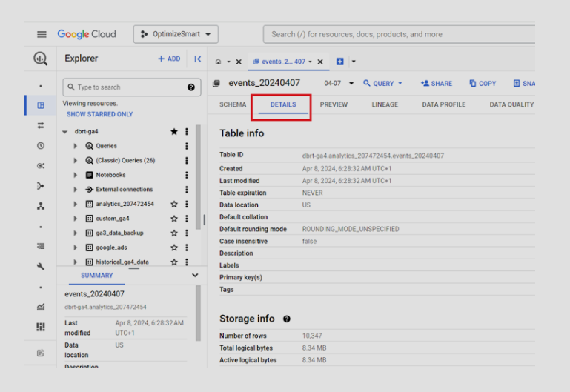Open the SQL workspace sidebar icon
The image size is (570, 392).
coord(40,105)
